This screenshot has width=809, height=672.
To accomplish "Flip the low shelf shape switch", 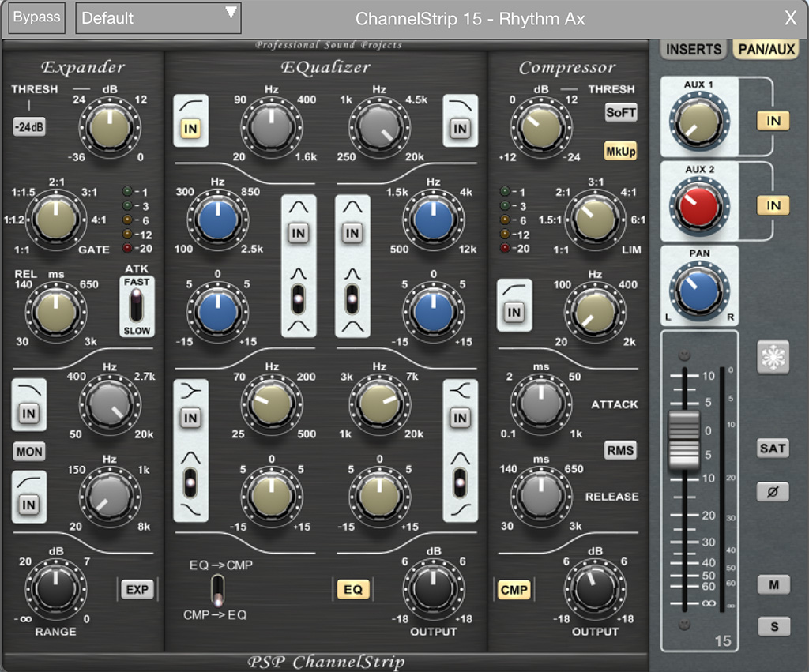I will pyautogui.click(x=190, y=483).
